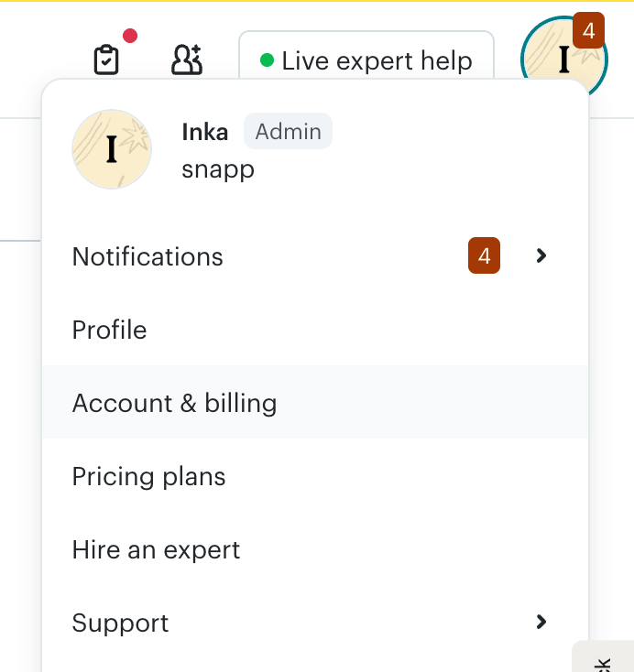Open the clipboard checklist icon
634x672 pixels.
click(x=106, y=60)
